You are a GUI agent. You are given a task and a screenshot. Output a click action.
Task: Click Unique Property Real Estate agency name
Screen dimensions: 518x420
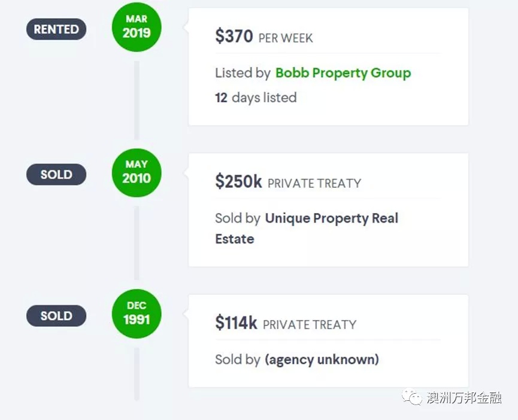pos(307,229)
